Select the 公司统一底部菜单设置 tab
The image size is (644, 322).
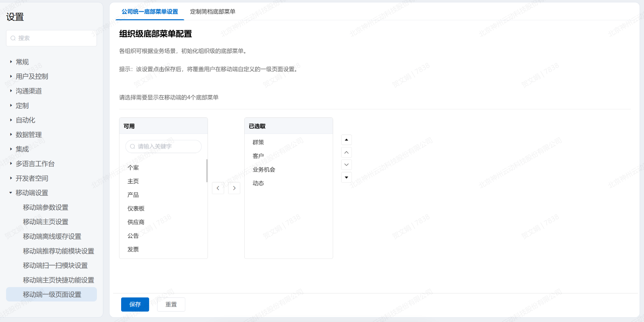point(150,12)
